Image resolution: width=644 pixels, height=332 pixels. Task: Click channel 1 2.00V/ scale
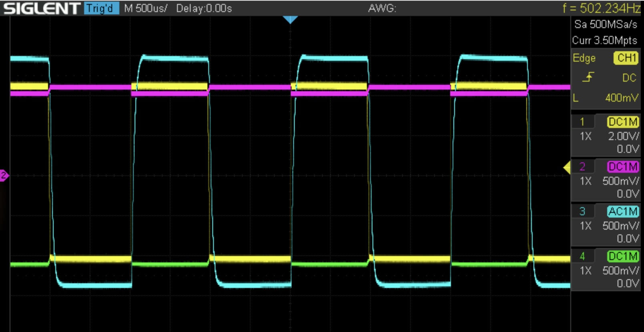coord(624,136)
